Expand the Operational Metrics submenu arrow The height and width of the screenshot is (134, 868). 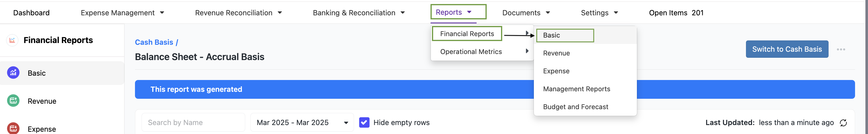(x=527, y=51)
